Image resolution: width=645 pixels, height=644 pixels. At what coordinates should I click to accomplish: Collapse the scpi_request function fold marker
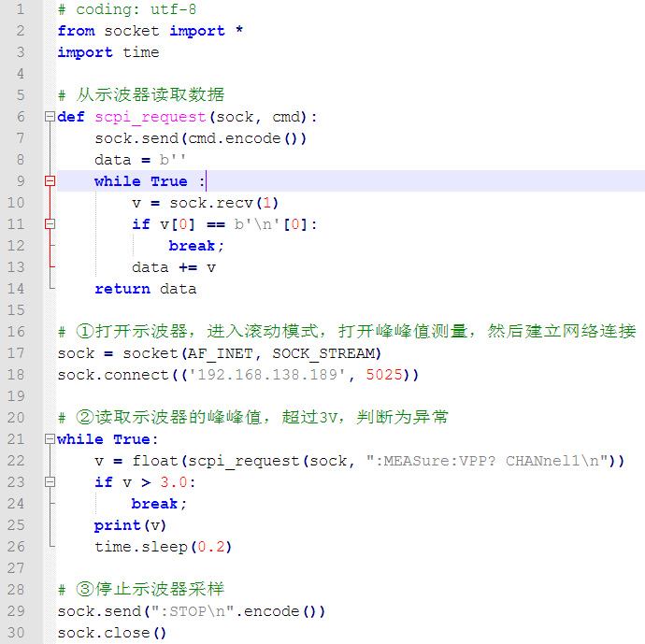click(x=50, y=117)
